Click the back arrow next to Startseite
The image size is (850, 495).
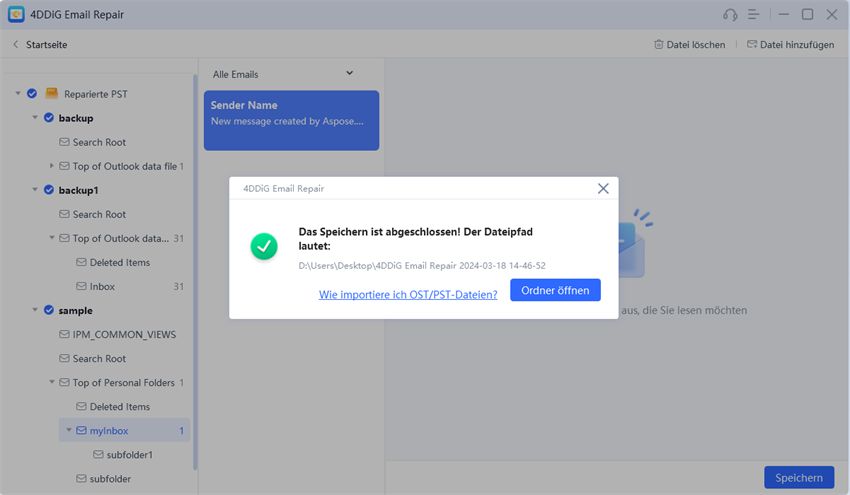click(x=16, y=44)
